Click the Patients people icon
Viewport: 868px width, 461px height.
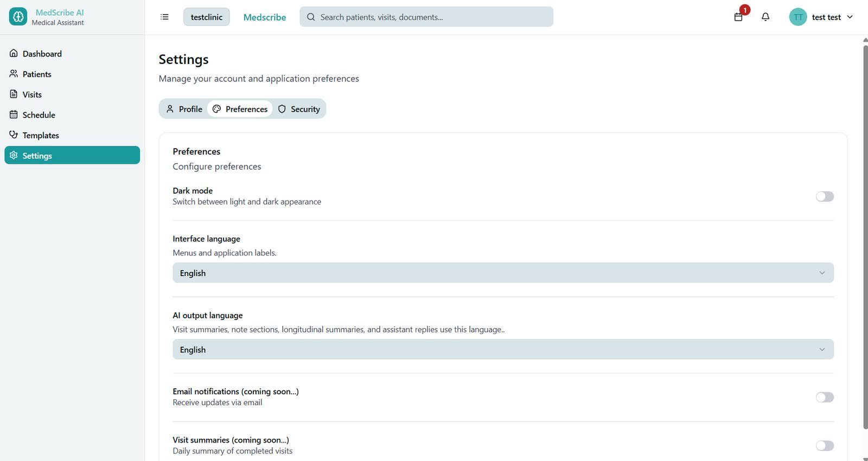14,74
